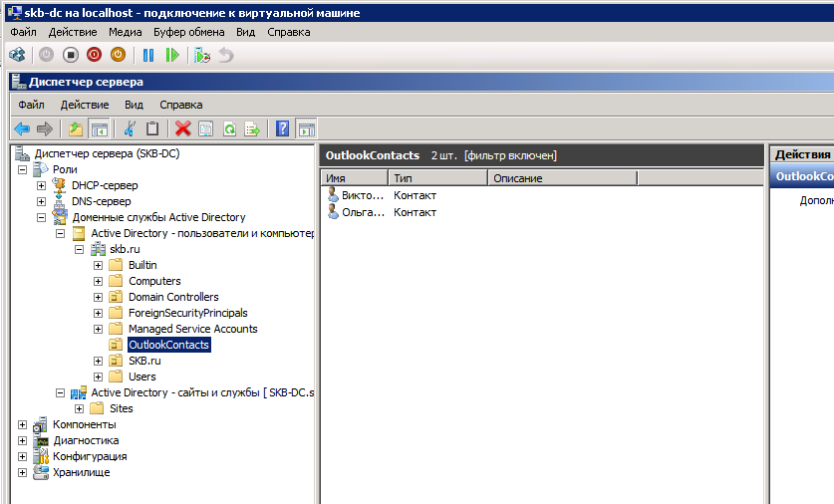Image resolution: width=834 pixels, height=504 pixels.
Task: Open the VM window Справка menu
Action: [289, 32]
